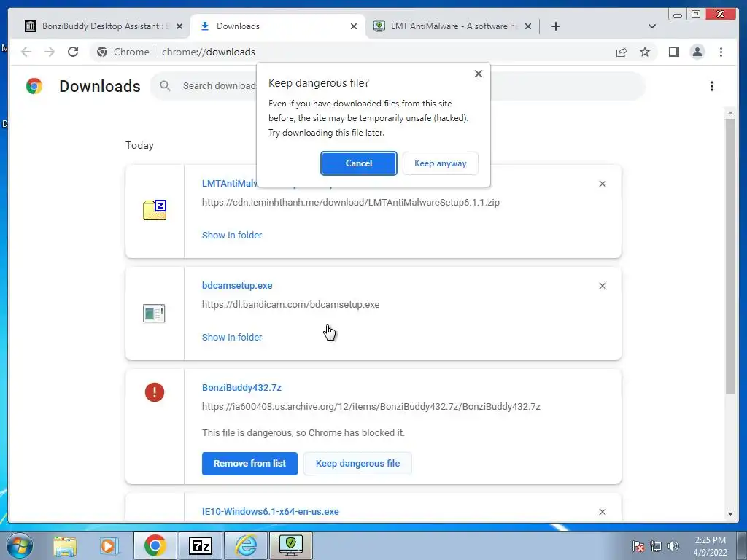
Task: Remove bdcamsetup.exe entry with its X
Action: (602, 286)
